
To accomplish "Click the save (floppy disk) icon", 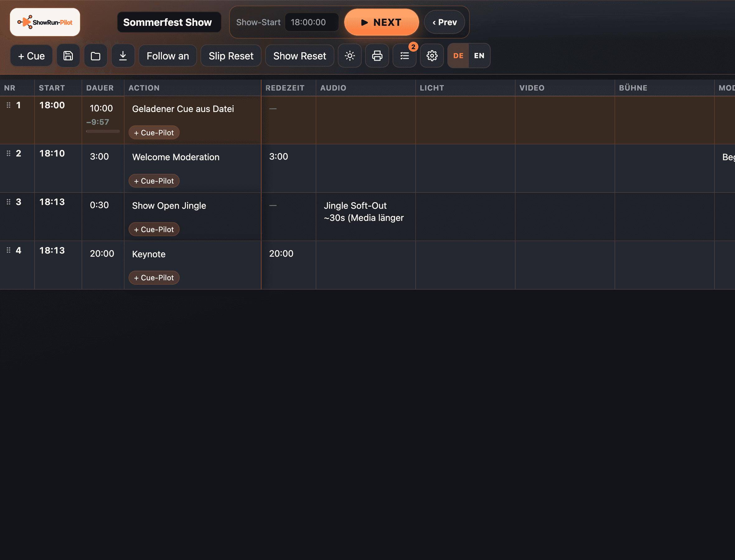I will click(x=68, y=56).
